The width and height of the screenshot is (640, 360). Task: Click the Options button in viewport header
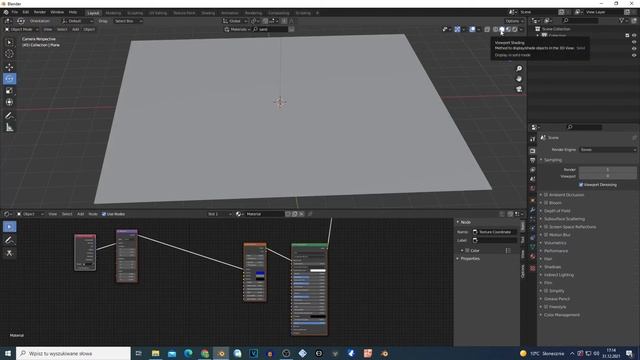513,21
